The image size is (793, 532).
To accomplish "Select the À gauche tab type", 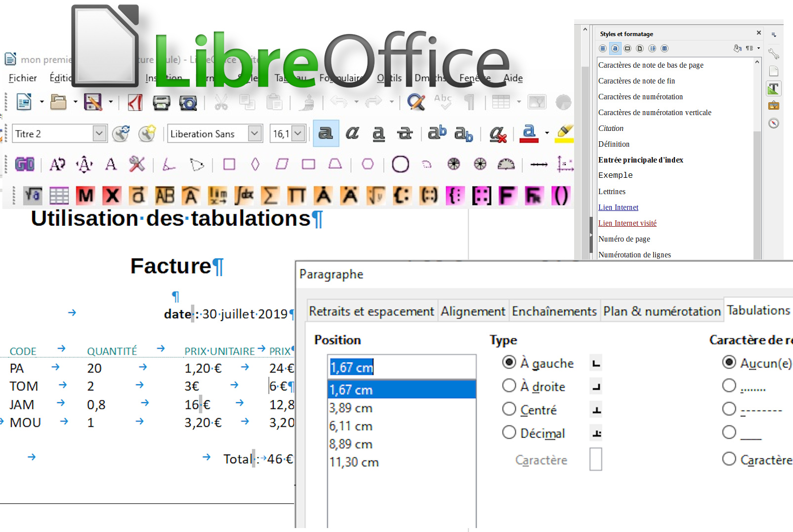I will pos(538,363).
